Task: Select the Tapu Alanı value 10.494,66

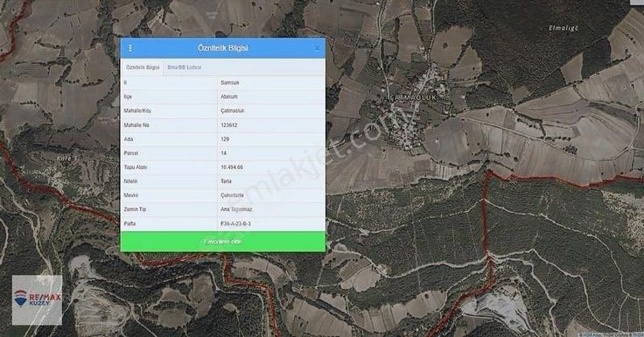Action: tap(232, 167)
